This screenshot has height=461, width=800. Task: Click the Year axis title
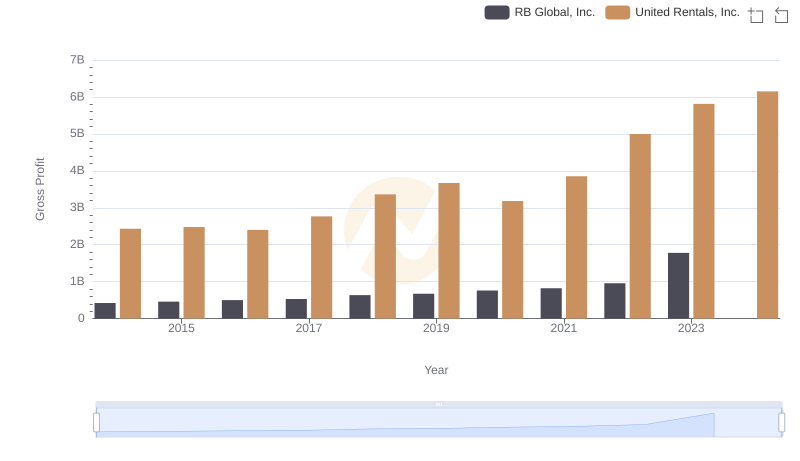coord(436,370)
